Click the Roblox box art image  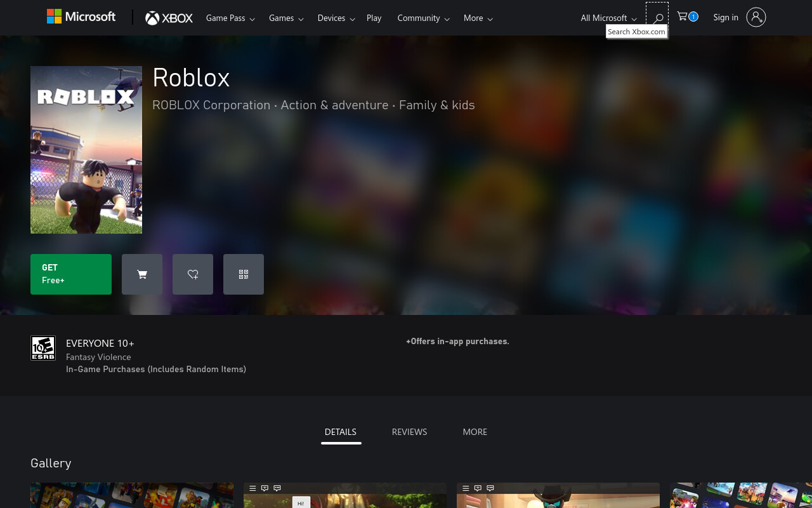pos(86,150)
